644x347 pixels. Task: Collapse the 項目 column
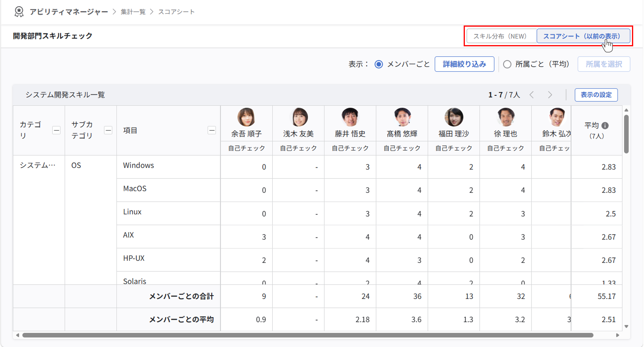[212, 130]
